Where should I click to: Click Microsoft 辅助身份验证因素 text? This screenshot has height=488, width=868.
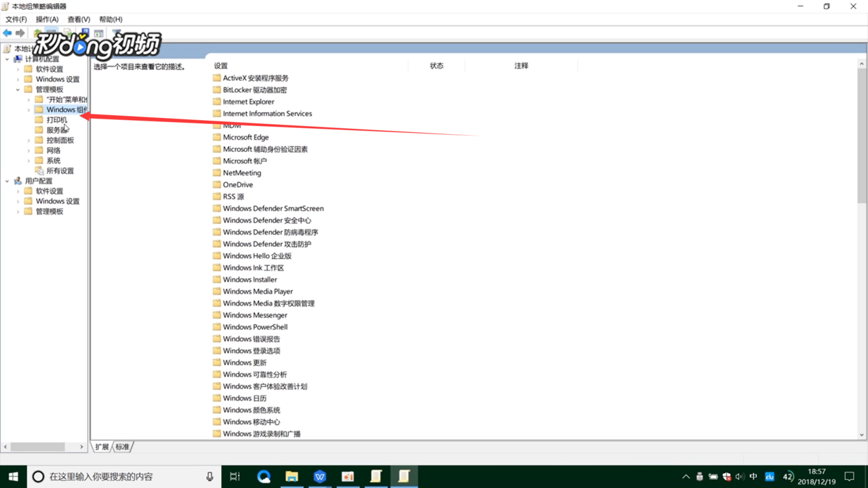(265, 149)
